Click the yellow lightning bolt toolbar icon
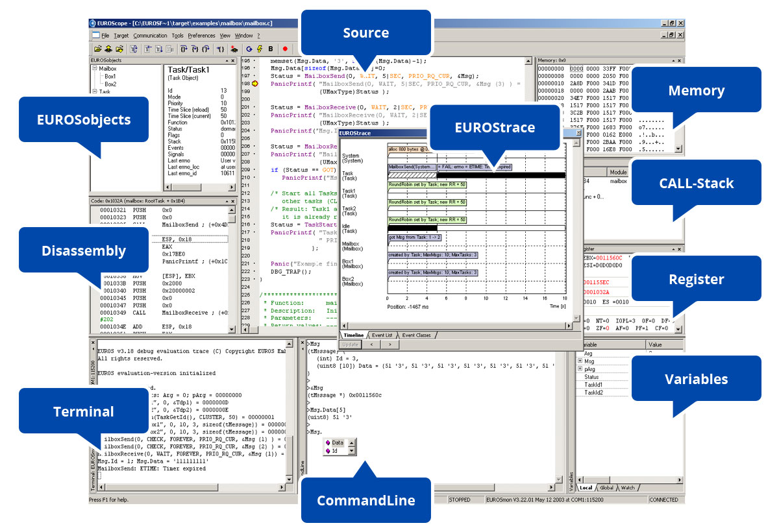This screenshot has height=532, width=779. (260, 49)
